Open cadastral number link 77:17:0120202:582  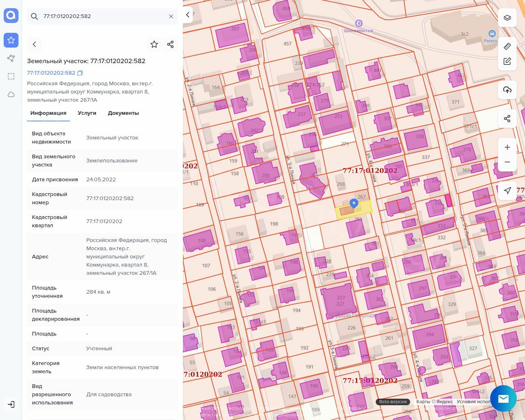click(51, 73)
